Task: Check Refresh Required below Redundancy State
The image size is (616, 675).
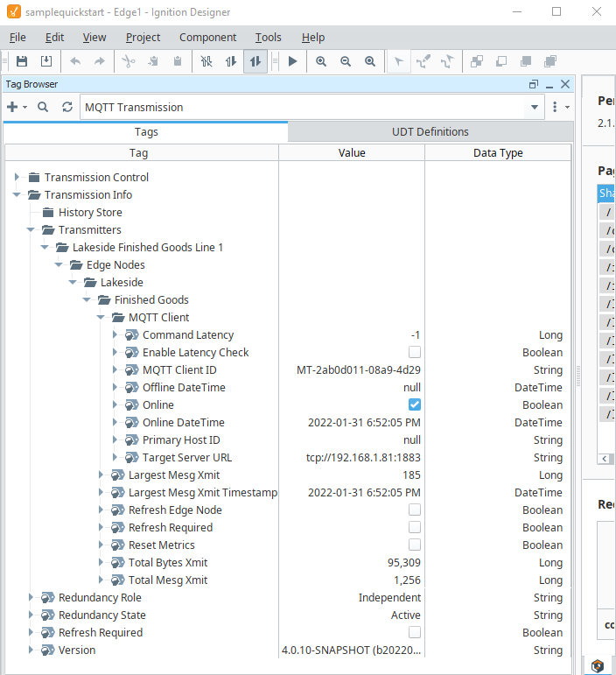Action: tap(415, 632)
